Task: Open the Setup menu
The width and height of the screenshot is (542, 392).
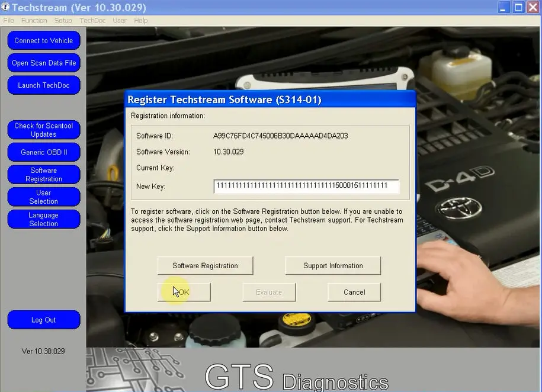Action: pyautogui.click(x=63, y=20)
